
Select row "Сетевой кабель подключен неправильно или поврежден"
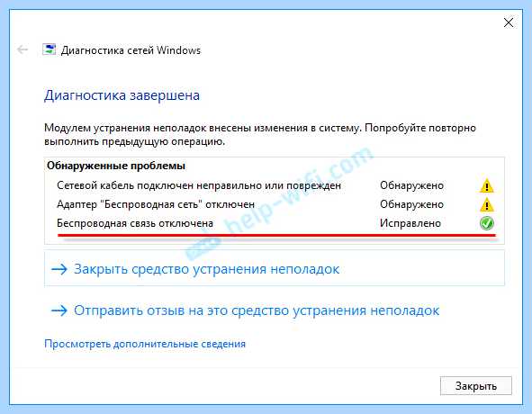pyautogui.click(x=275, y=185)
